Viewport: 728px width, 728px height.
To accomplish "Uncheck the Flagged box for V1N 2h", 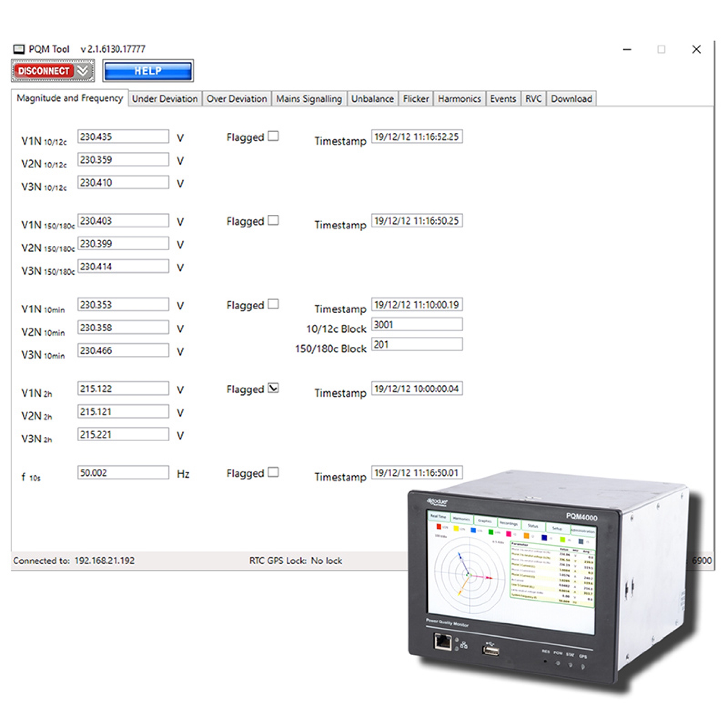I will [x=273, y=388].
